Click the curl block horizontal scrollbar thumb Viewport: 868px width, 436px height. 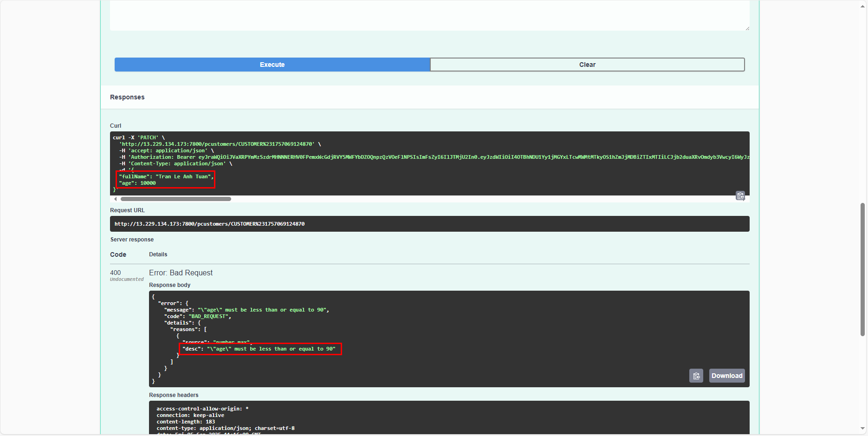point(175,199)
